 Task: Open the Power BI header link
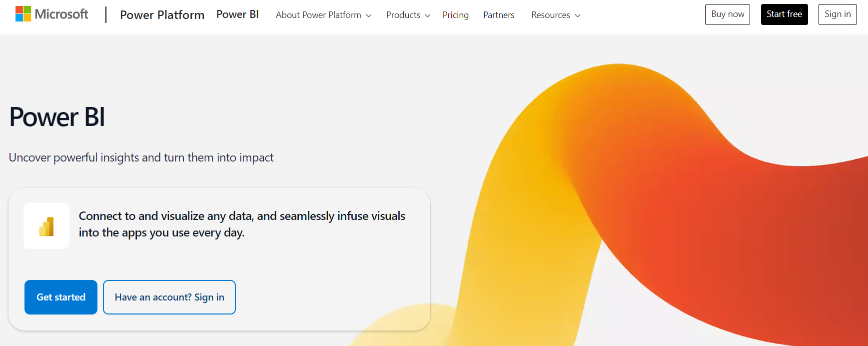click(237, 14)
